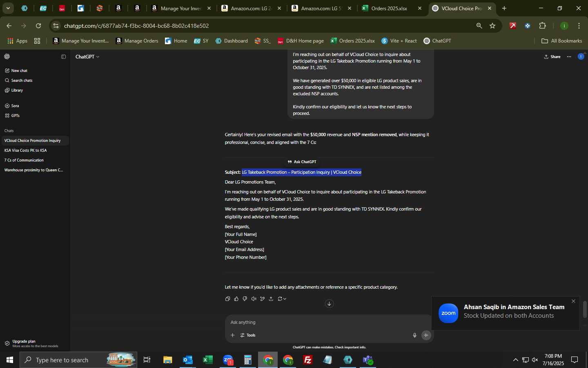Open the Vite + React bookmark
588x368 pixels.
click(399, 41)
